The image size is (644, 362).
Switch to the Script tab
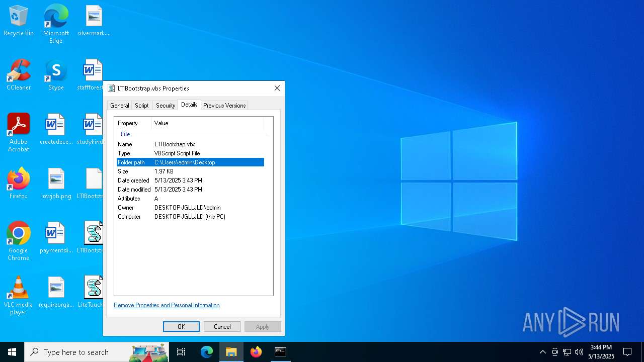pyautogui.click(x=142, y=106)
